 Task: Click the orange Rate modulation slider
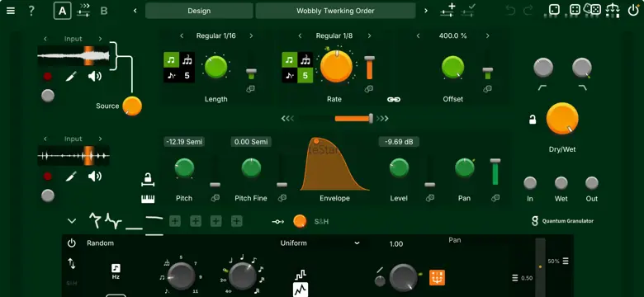[369, 68]
